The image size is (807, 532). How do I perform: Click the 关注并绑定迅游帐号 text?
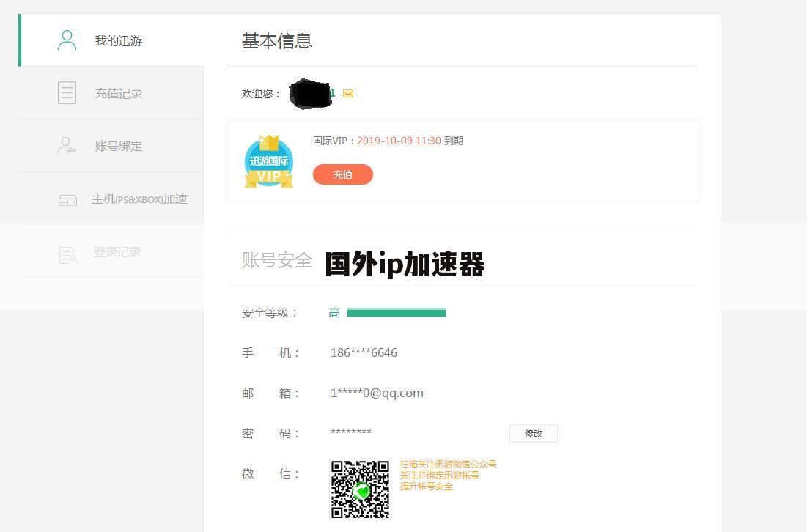(440, 475)
